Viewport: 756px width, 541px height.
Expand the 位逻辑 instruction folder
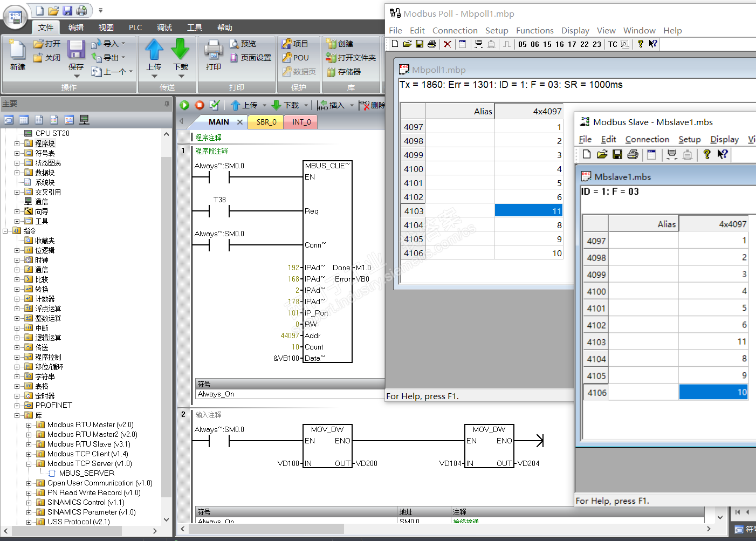click(x=17, y=250)
